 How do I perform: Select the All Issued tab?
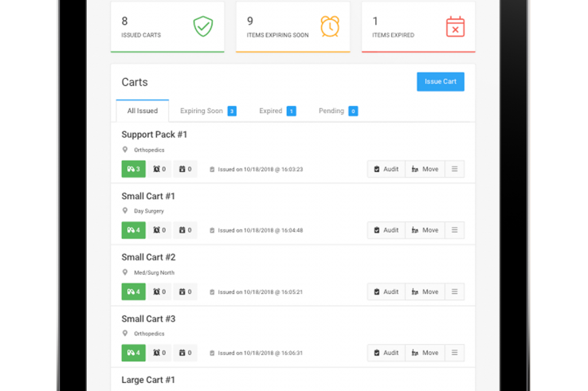(x=143, y=111)
